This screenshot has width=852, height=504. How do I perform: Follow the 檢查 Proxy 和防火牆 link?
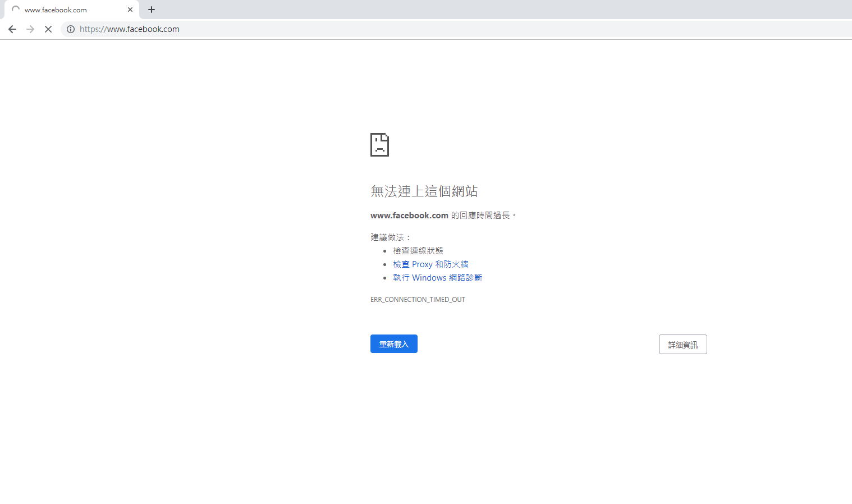pyautogui.click(x=430, y=264)
